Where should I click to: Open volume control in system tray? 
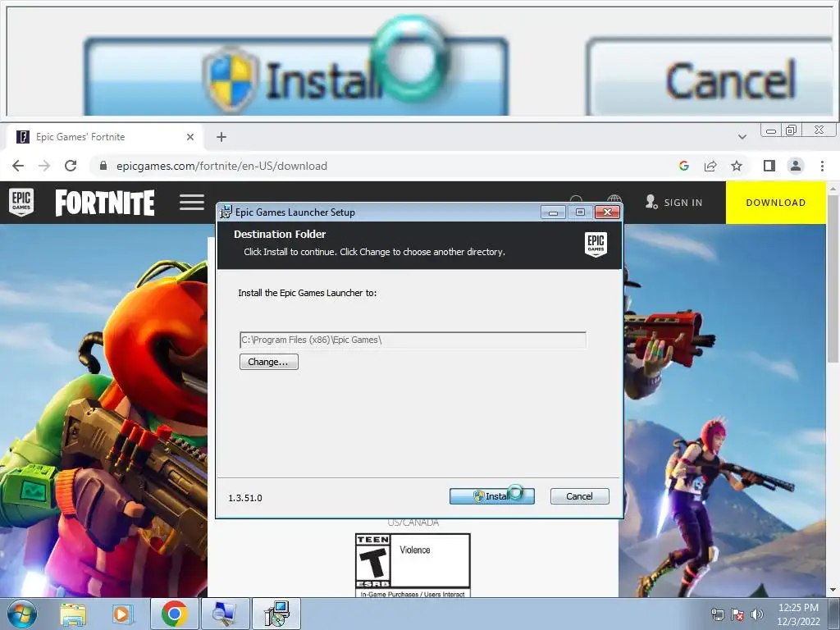coord(756,614)
